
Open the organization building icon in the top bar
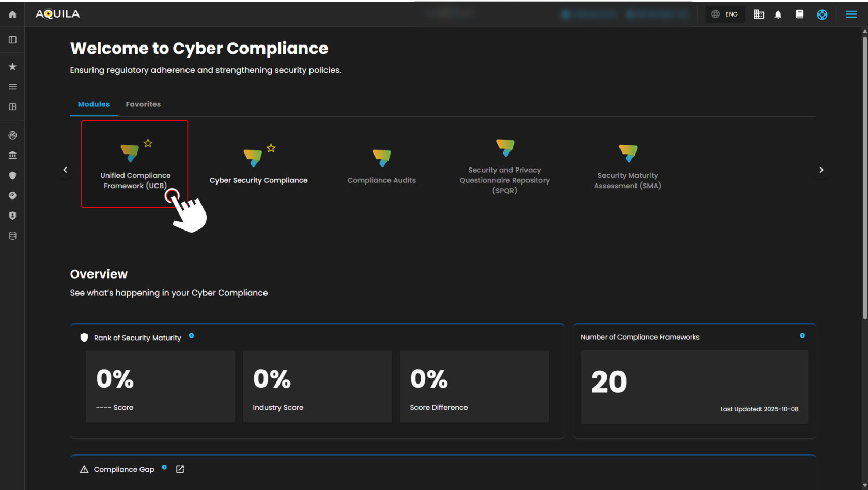click(x=758, y=14)
